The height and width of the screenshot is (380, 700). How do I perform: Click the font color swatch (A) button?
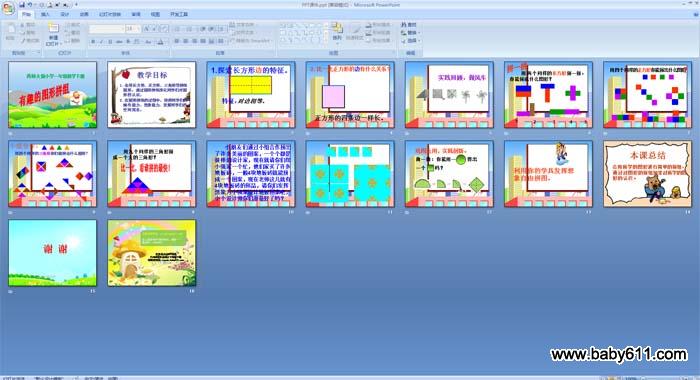click(x=160, y=42)
